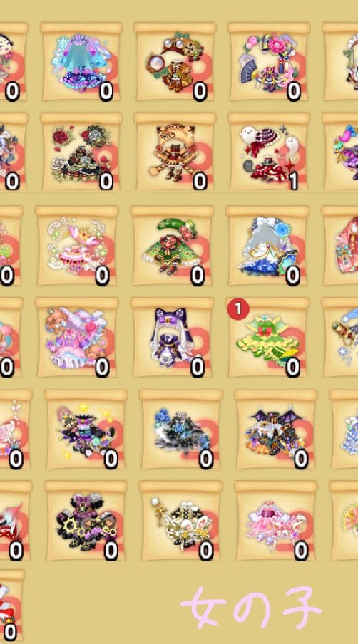Select the pastel teddy bear lolita dress scroll
This screenshot has width=358, height=644.
pos(76,338)
